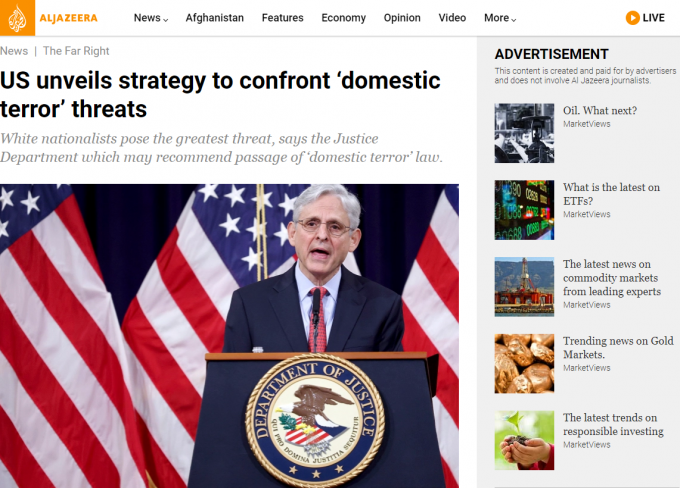
Task: Click the Al Jazeera orange logo icon
Action: 17,18
